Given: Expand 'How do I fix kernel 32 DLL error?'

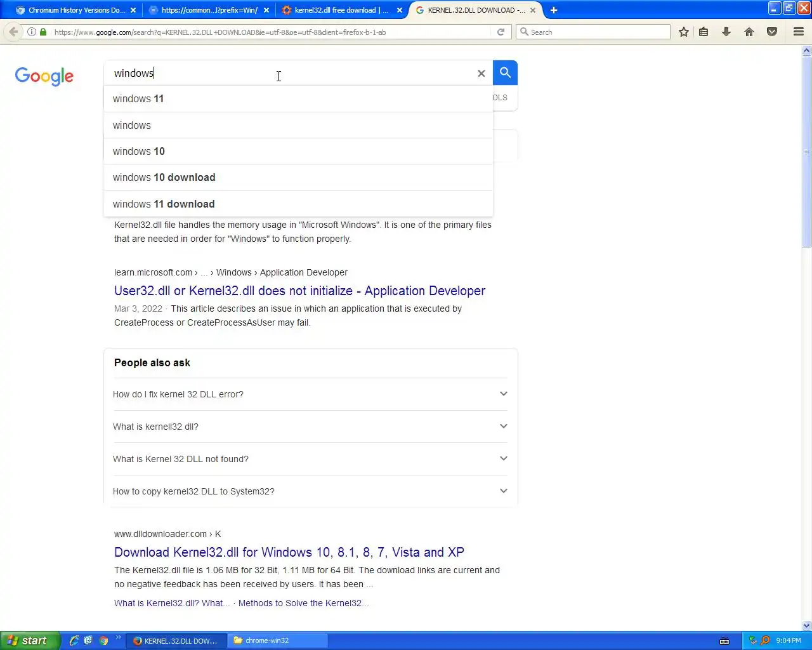Looking at the screenshot, I should point(310,394).
